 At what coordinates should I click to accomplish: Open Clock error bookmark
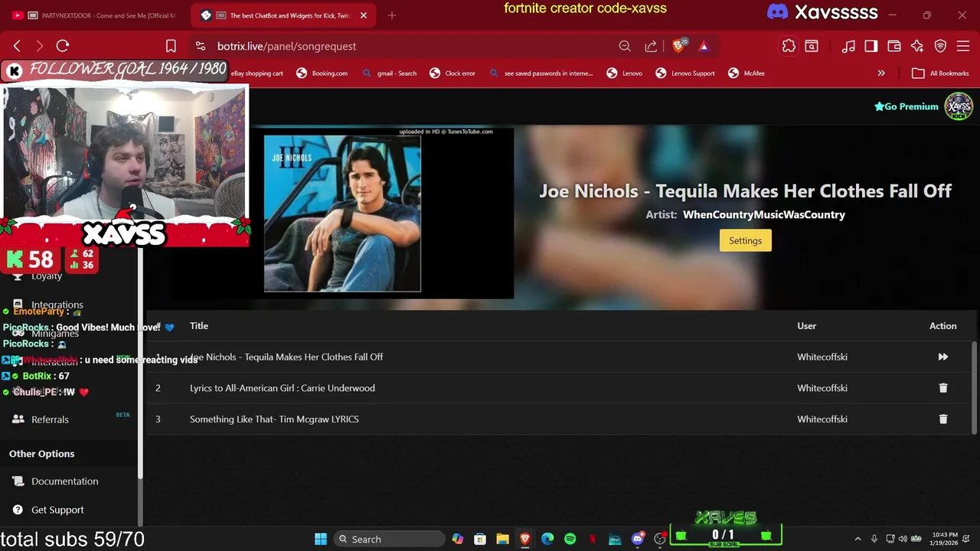(452, 73)
